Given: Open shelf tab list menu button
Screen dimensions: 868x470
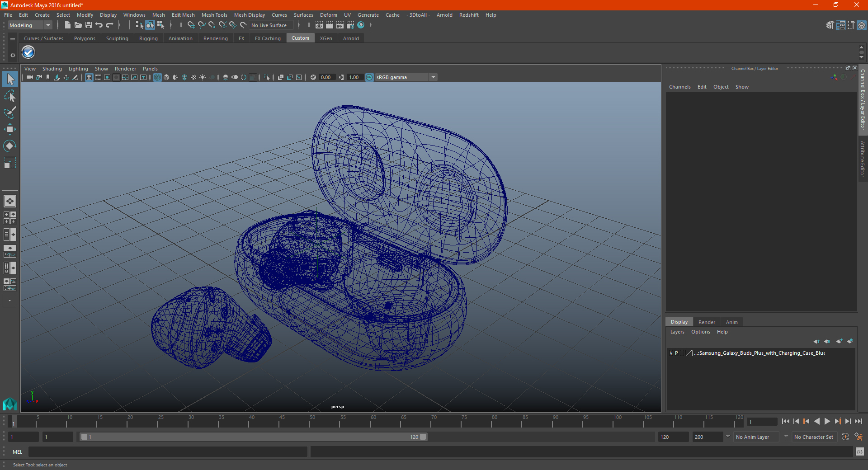Looking at the screenshot, I should coord(13,39).
